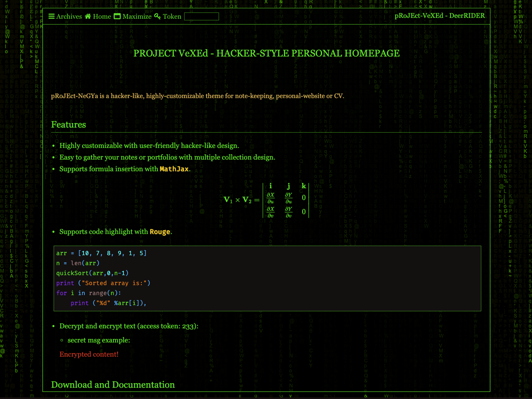The width and height of the screenshot is (532, 399).
Task: Open the Rouge link
Action: pos(160,232)
